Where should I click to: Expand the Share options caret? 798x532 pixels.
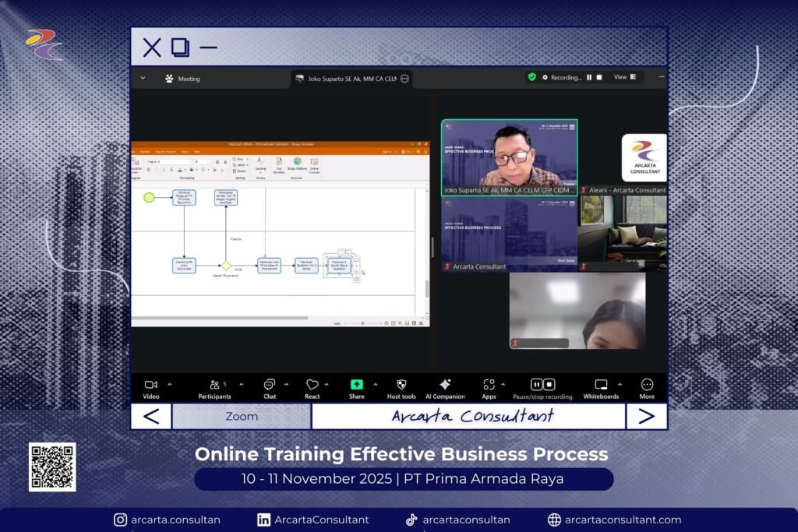[x=375, y=384]
